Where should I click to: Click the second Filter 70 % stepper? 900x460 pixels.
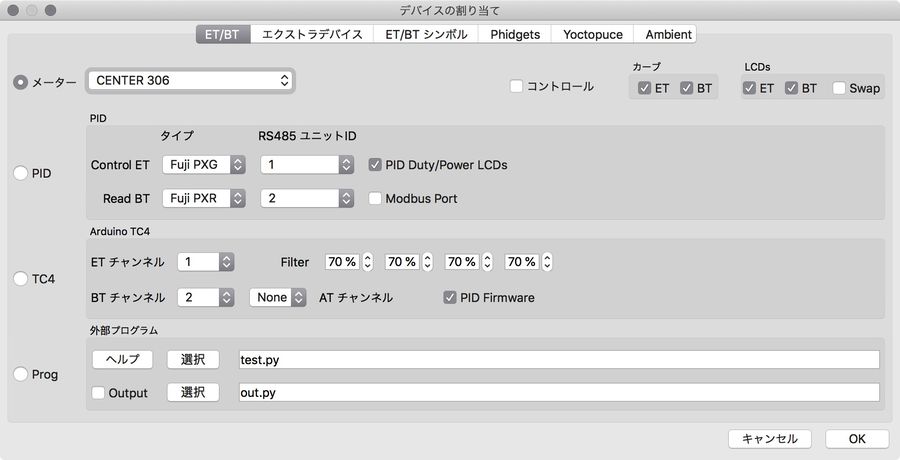(428, 262)
